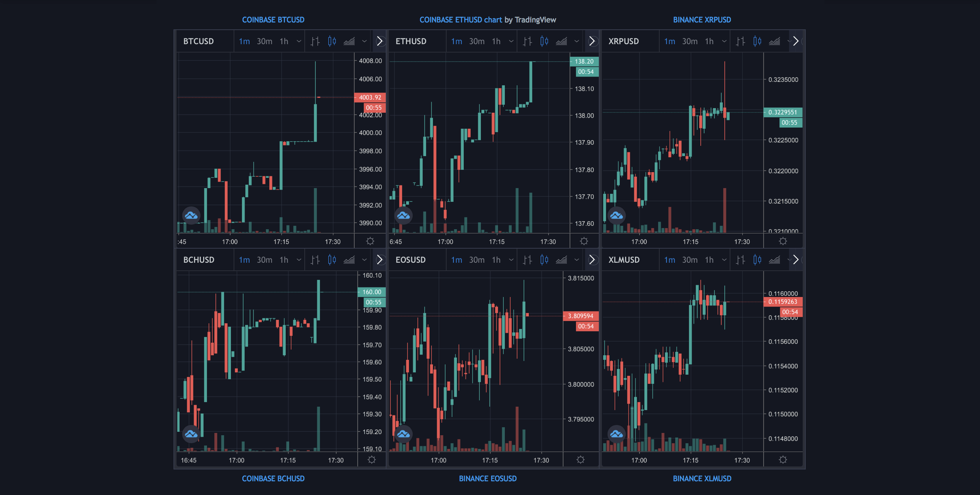
Task: Click the XLMUSD symbol search field
Action: (x=631, y=260)
